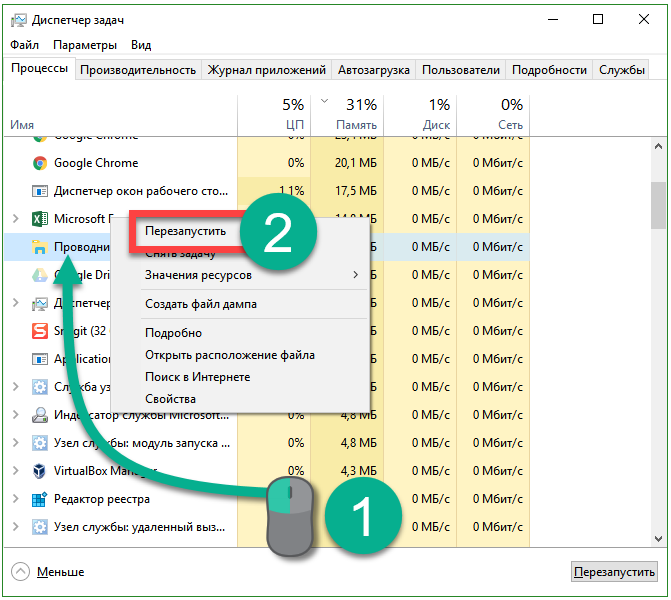Expand the VirtualBox Manager process group
The image size is (671, 600).
15,471
